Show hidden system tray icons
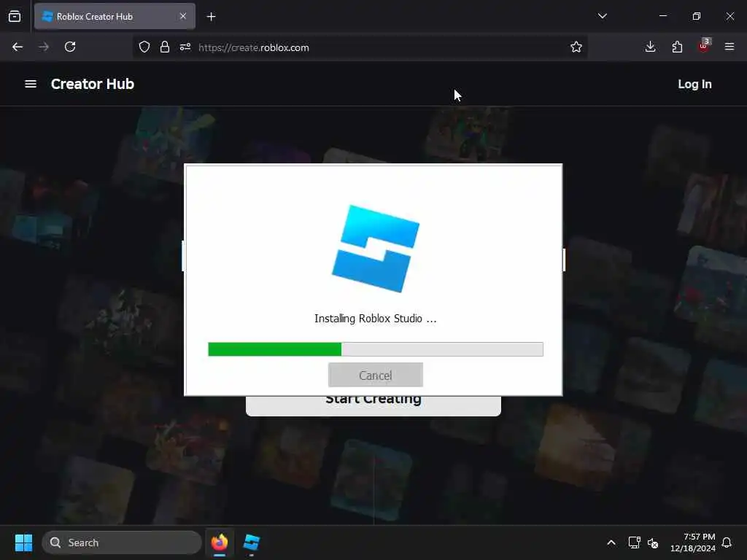Image resolution: width=747 pixels, height=560 pixels. click(x=611, y=542)
